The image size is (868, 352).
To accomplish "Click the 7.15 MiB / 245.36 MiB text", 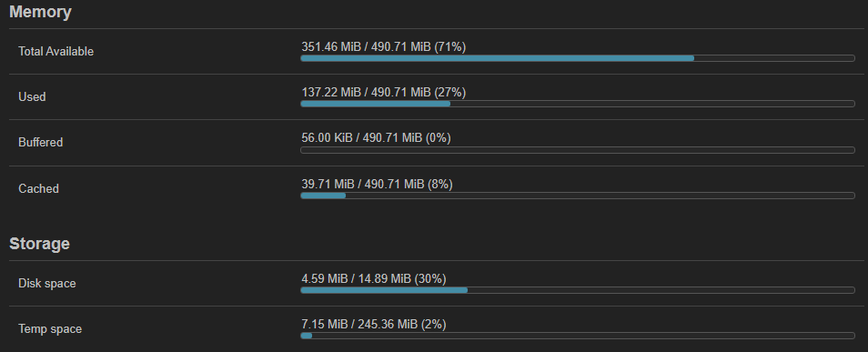I will click(359, 324).
